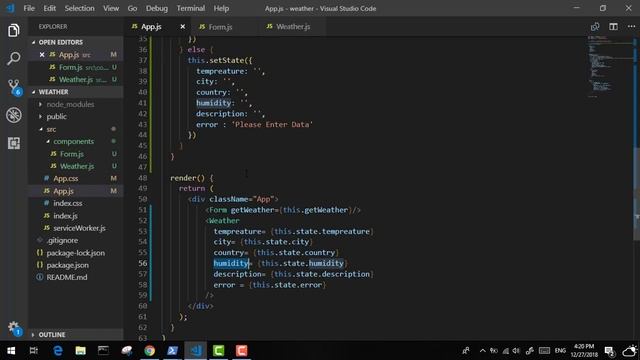
Task: Open Task View on taskbar
Action: coord(34,351)
